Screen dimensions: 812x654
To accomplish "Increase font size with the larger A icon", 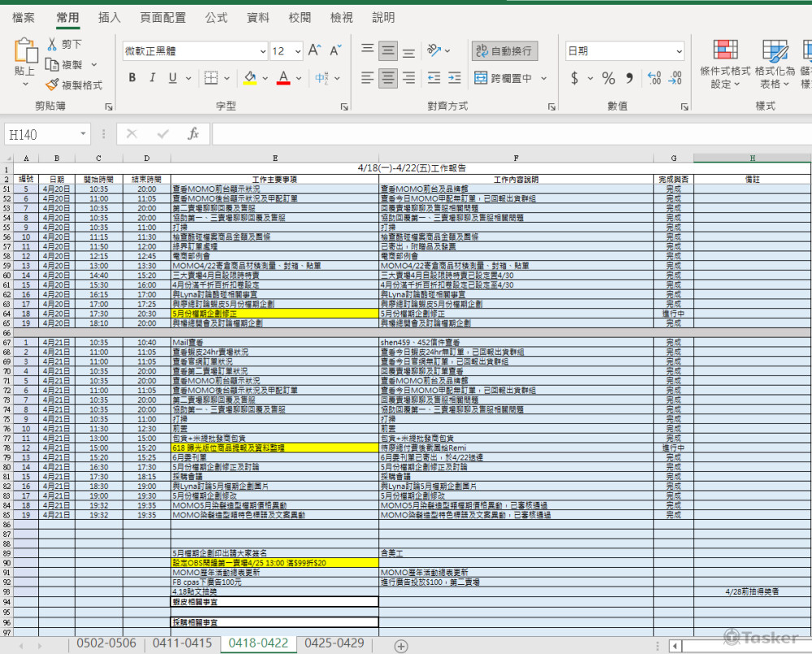I will tap(314, 50).
